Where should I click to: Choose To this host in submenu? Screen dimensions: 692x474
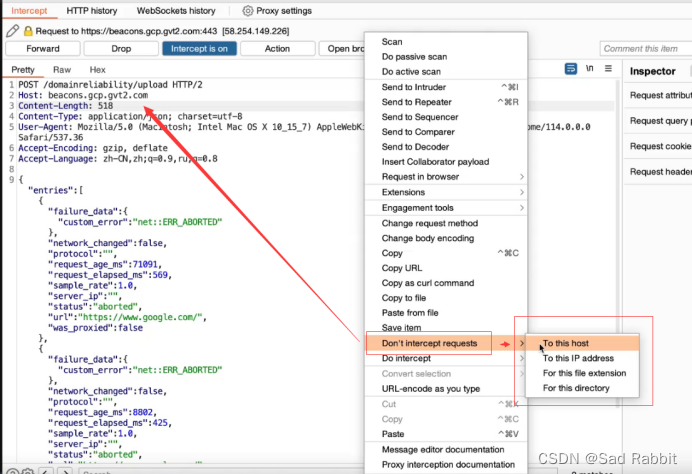coord(582,343)
